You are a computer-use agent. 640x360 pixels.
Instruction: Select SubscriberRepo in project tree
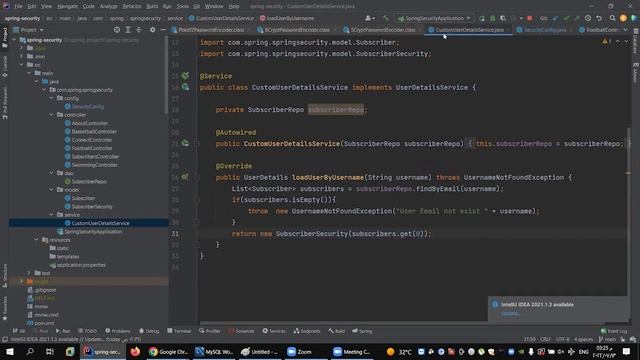pos(89,181)
